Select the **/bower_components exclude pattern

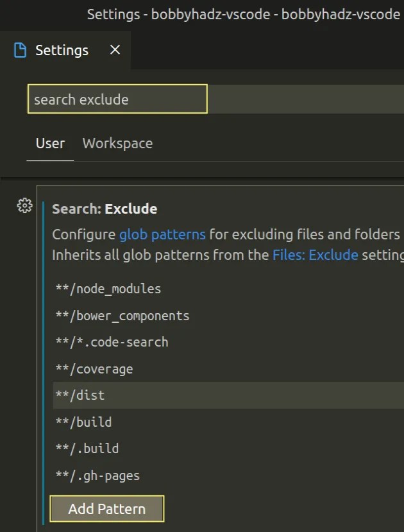click(x=122, y=315)
